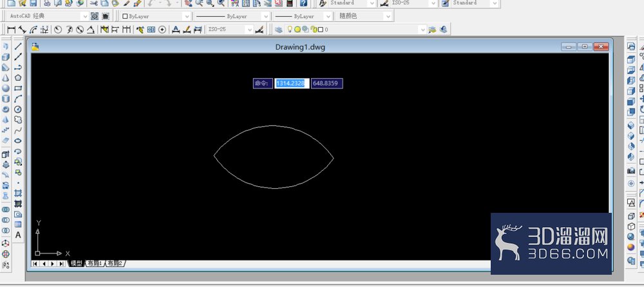644x287 pixels.
Task: Click the highlighted X coordinate input field
Action: [x=292, y=83]
